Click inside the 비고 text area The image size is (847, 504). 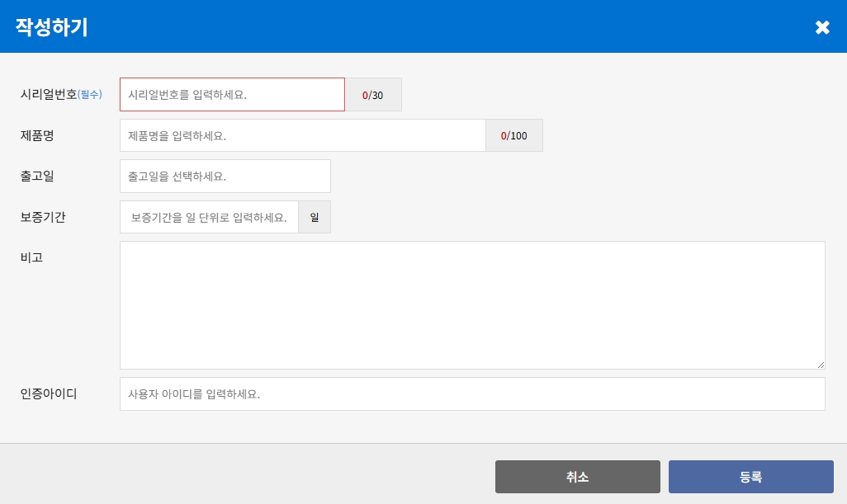(472, 305)
